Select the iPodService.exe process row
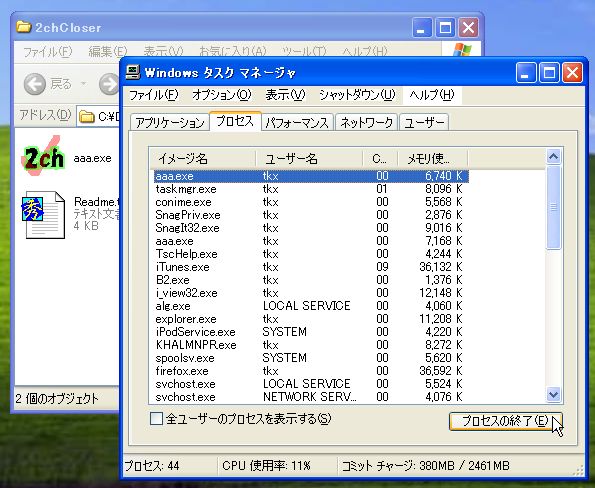The width and height of the screenshot is (595, 488). [x=311, y=332]
